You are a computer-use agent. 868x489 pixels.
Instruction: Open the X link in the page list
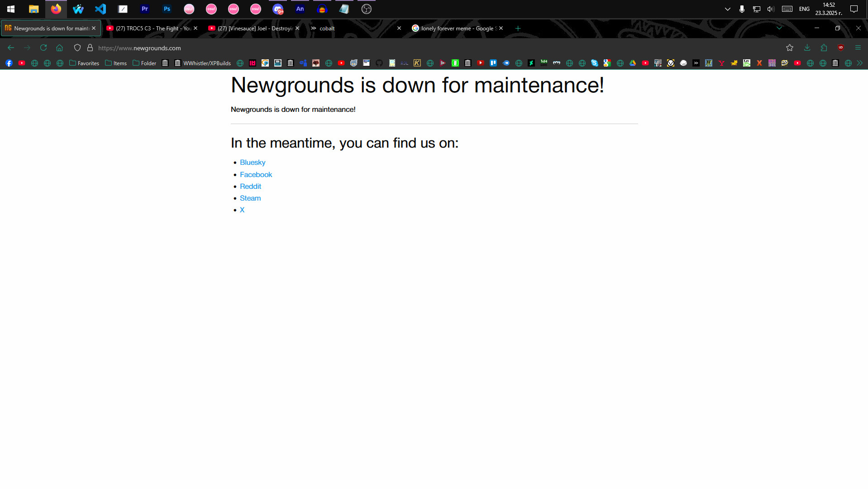(242, 210)
